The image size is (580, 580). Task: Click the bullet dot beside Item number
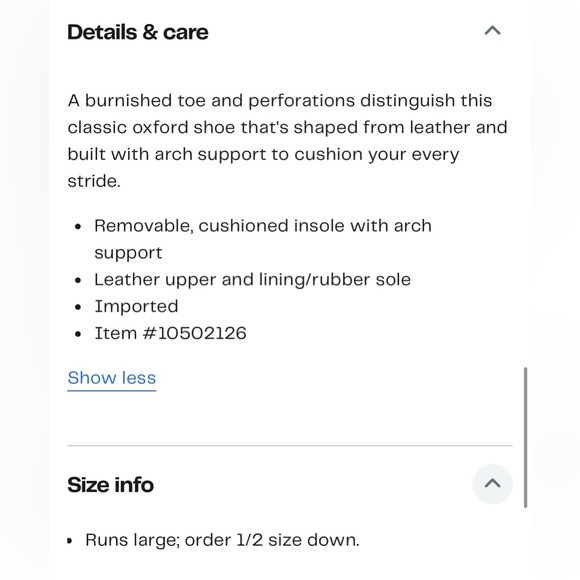(x=78, y=334)
